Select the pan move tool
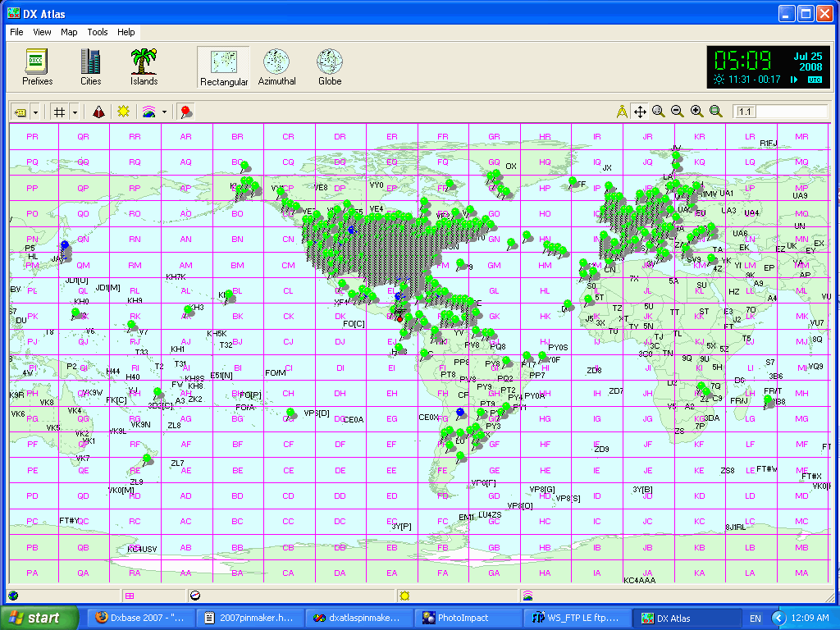The image size is (840, 630). point(640,112)
